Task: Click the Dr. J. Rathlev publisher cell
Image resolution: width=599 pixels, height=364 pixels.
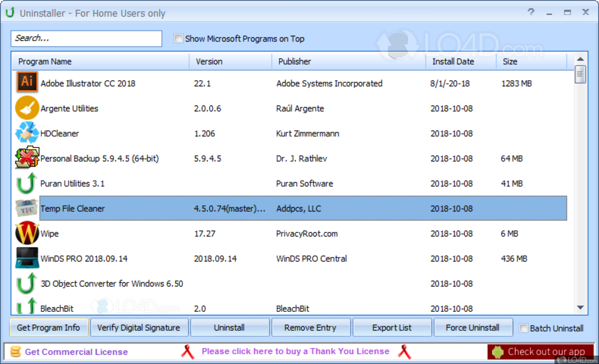Action: [x=301, y=158]
